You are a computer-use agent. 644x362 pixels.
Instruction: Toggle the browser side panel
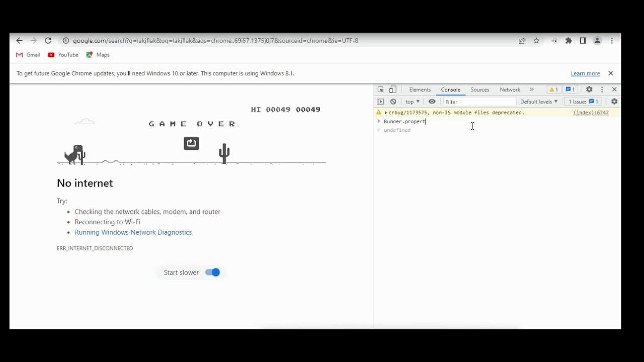(583, 41)
